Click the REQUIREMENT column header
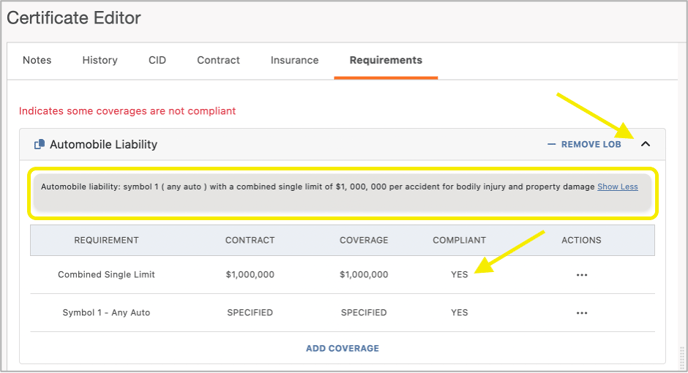The width and height of the screenshot is (688, 373). click(106, 240)
